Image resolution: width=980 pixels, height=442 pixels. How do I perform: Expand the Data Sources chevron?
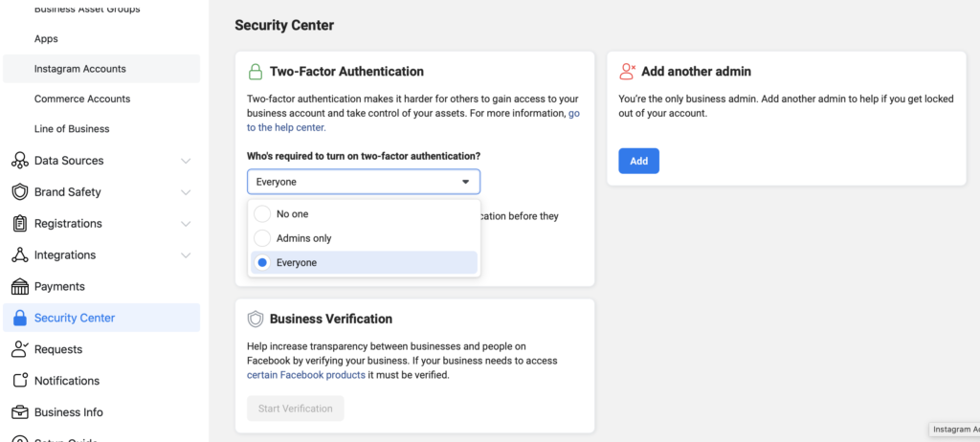(186, 161)
